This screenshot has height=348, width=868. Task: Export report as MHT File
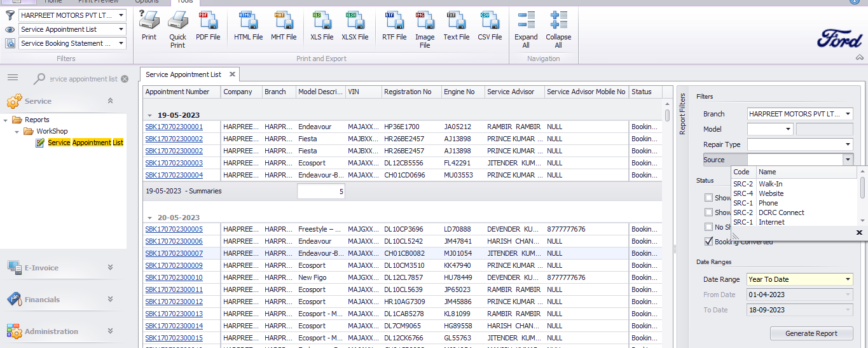(x=284, y=26)
